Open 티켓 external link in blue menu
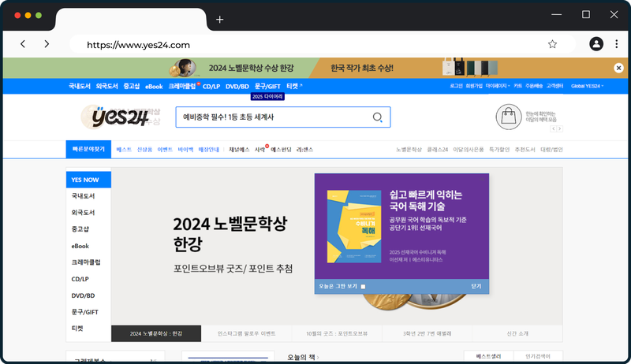 (294, 86)
